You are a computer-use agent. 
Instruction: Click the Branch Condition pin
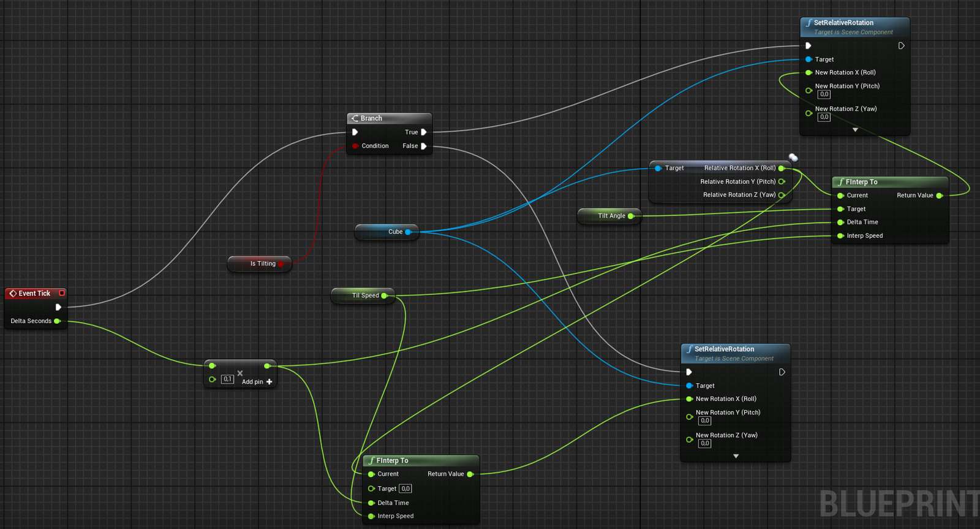tap(355, 146)
